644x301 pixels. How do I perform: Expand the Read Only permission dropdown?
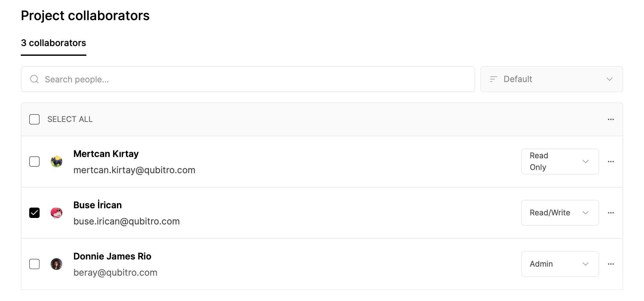pos(560,162)
